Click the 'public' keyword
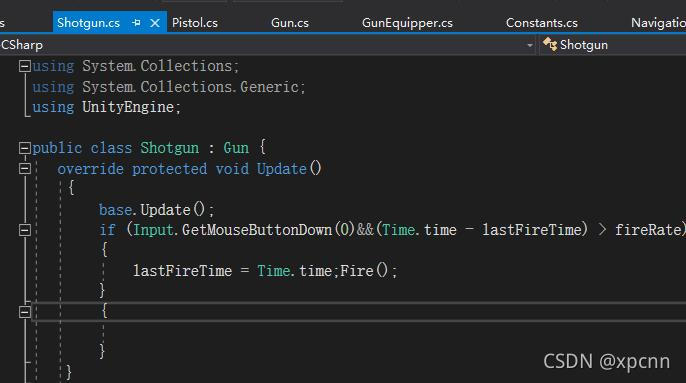Screen dimensions: 686x383 pos(57,148)
